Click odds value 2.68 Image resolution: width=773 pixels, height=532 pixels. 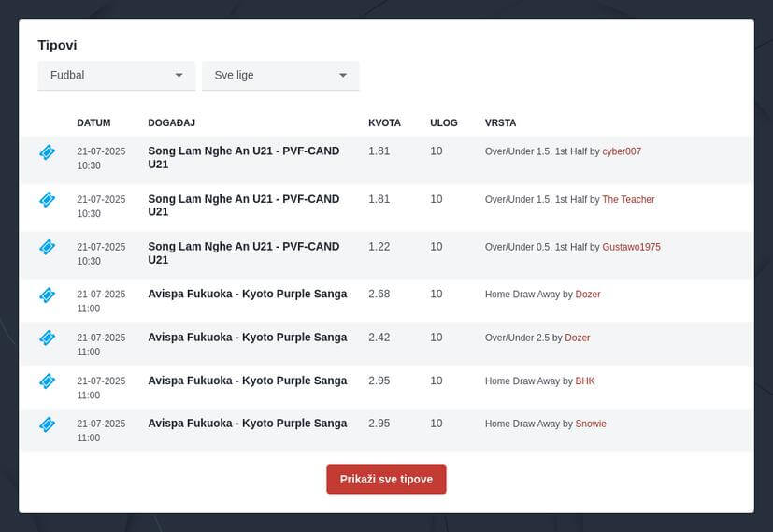pos(379,294)
